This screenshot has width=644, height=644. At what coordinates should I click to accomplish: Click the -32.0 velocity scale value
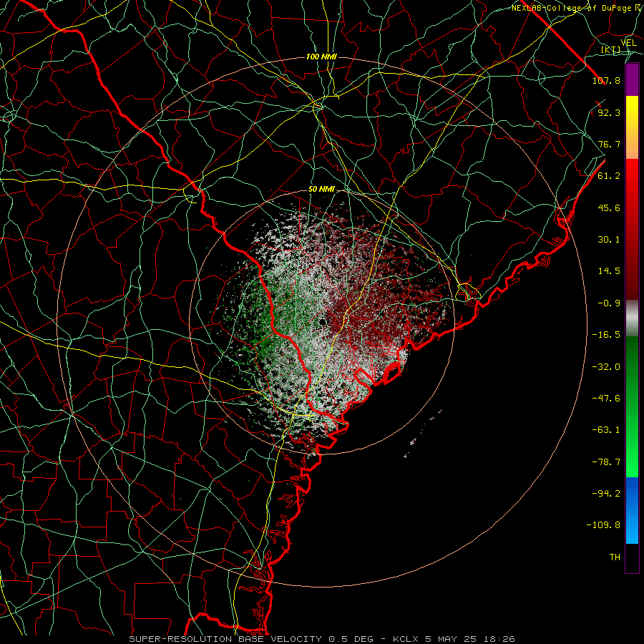click(x=606, y=367)
